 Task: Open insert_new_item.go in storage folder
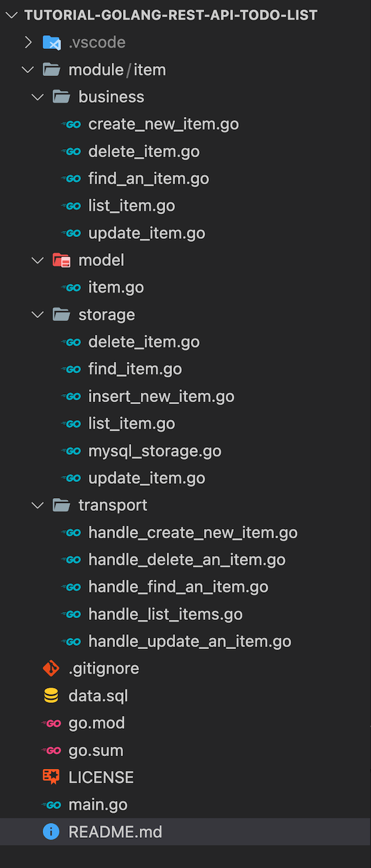coord(161,396)
